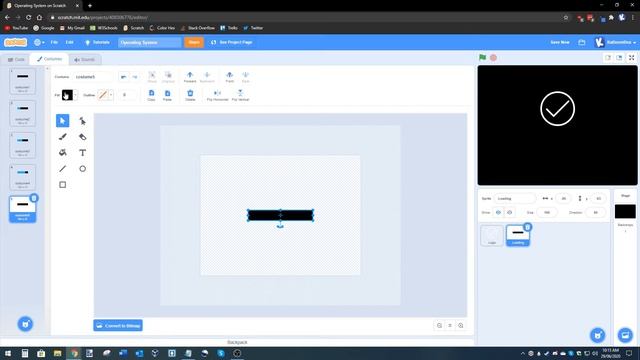
Task: Select the Line tool
Action: [62, 169]
